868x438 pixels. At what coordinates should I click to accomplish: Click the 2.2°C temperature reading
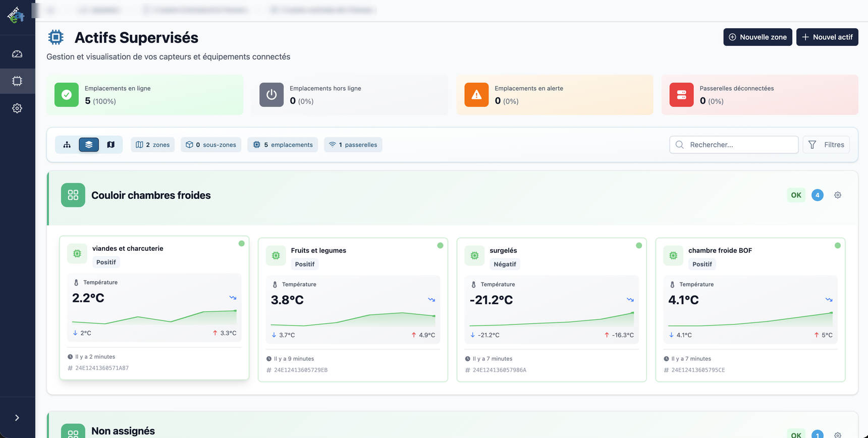pos(88,298)
